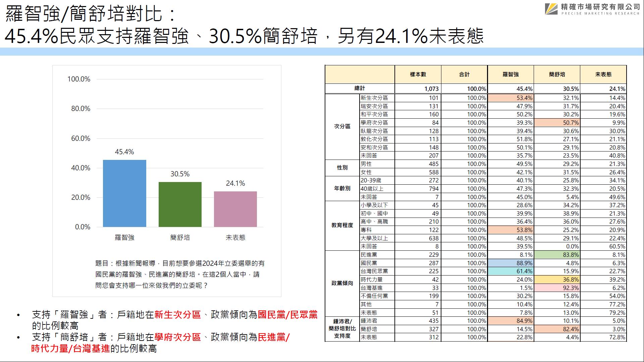Click the 性別 category label
This screenshot has height=362, width=644.
pos(342,168)
